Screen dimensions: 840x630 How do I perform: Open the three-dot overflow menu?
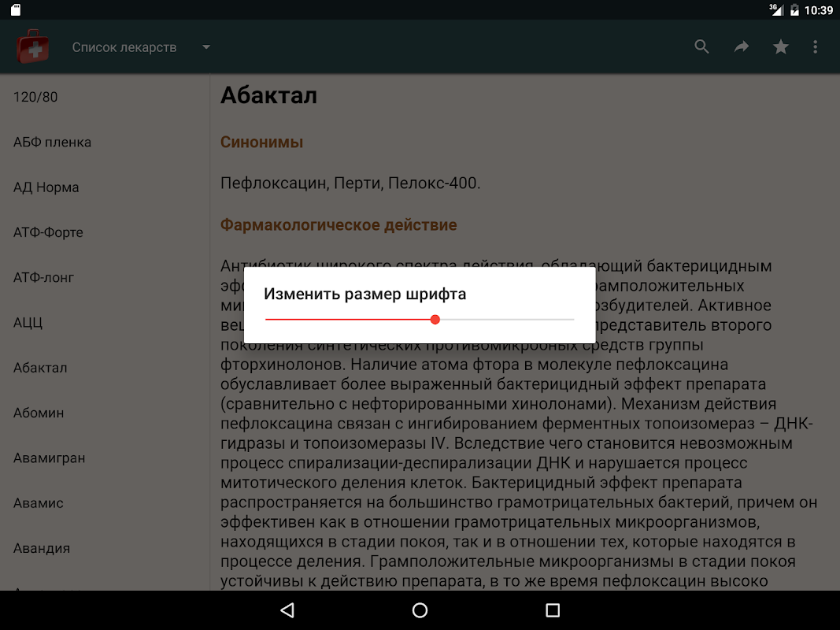(815, 47)
